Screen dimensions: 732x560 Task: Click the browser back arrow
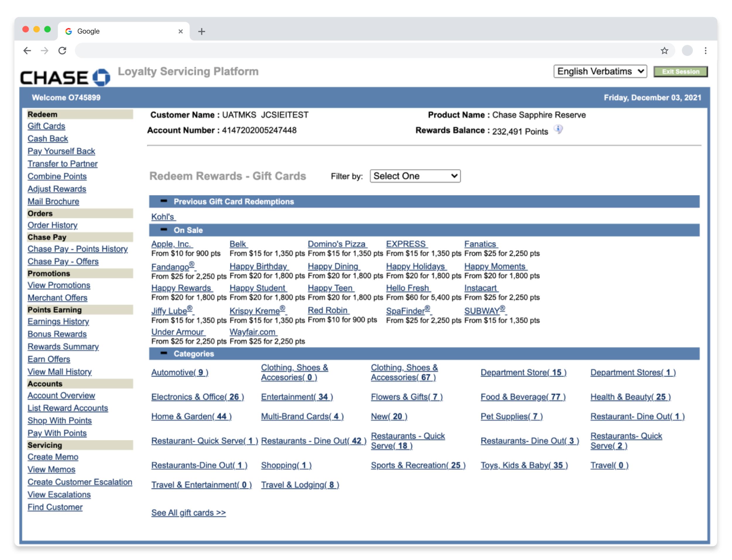(x=27, y=51)
